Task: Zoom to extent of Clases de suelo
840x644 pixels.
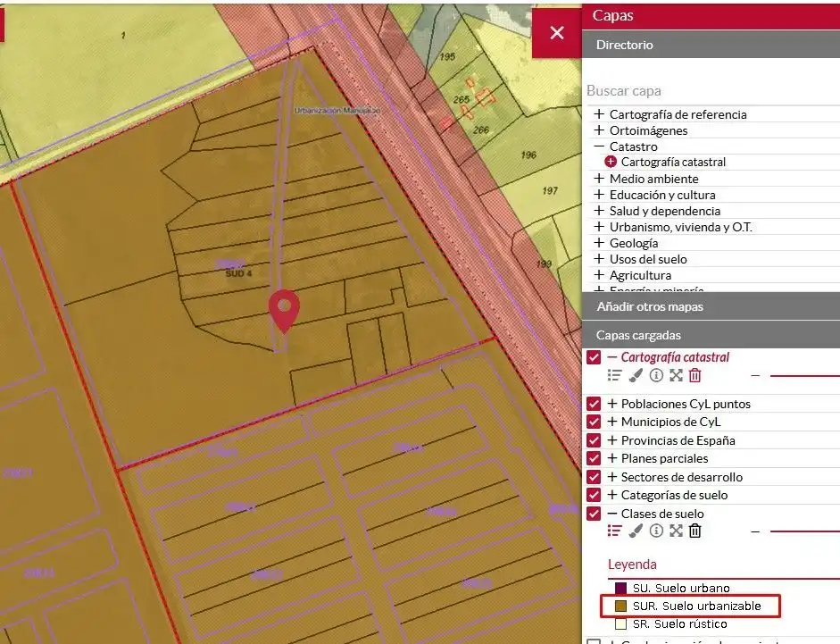Action: pyautogui.click(x=676, y=531)
